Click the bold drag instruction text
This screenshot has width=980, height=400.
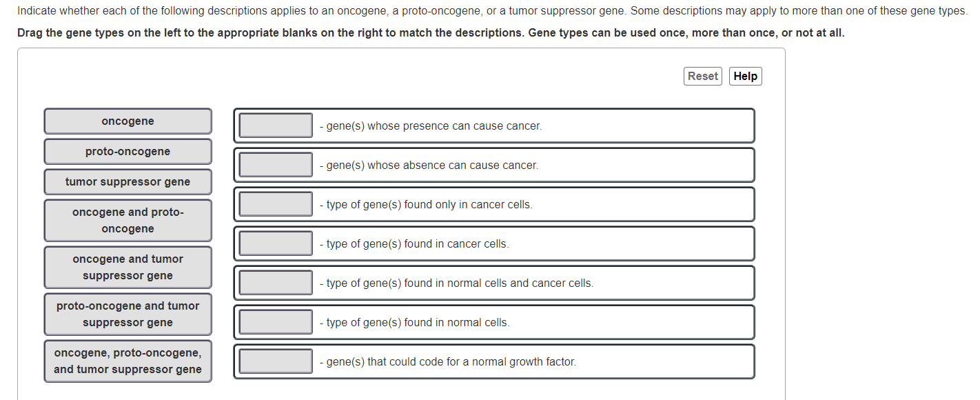430,32
